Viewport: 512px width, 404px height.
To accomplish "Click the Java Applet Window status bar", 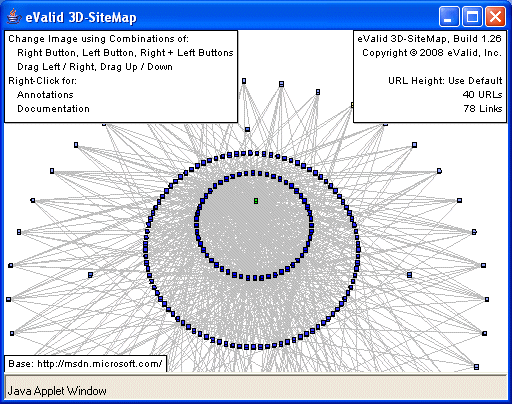I will [256, 387].
